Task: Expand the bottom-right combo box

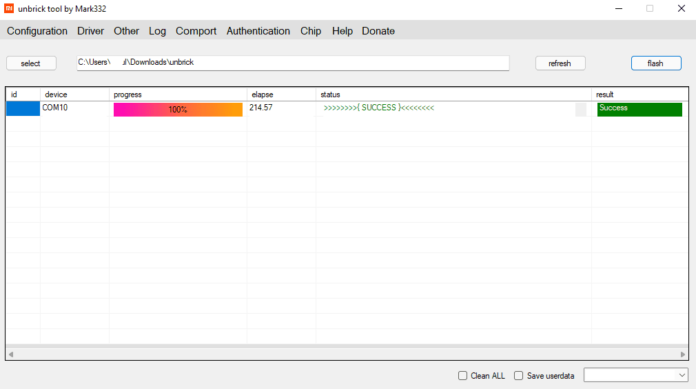Action: point(681,375)
